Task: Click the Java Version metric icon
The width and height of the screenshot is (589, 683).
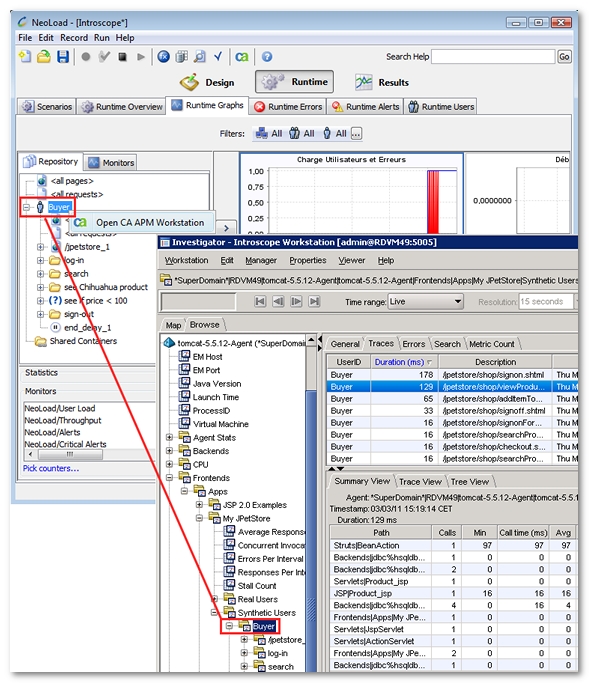Action: 185,383
